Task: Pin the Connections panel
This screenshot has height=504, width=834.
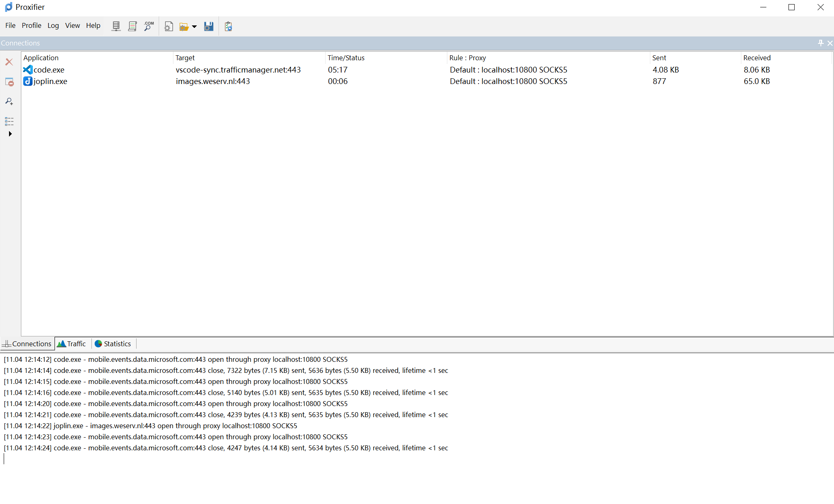Action: [820, 43]
